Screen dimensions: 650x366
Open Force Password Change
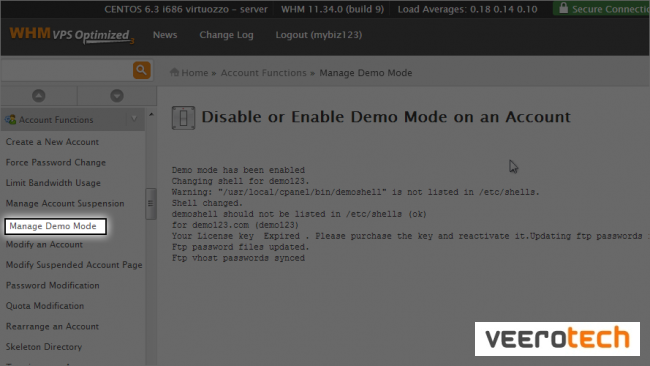(x=56, y=162)
